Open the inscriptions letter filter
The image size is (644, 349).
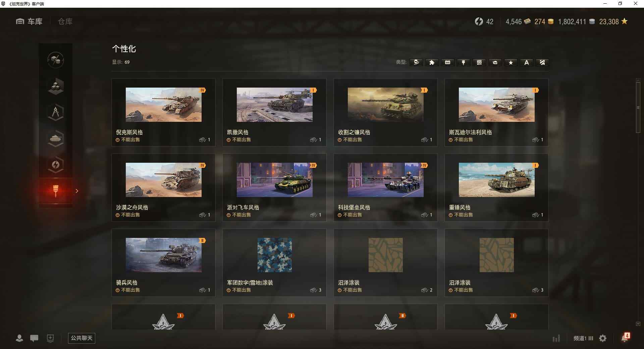tap(526, 62)
